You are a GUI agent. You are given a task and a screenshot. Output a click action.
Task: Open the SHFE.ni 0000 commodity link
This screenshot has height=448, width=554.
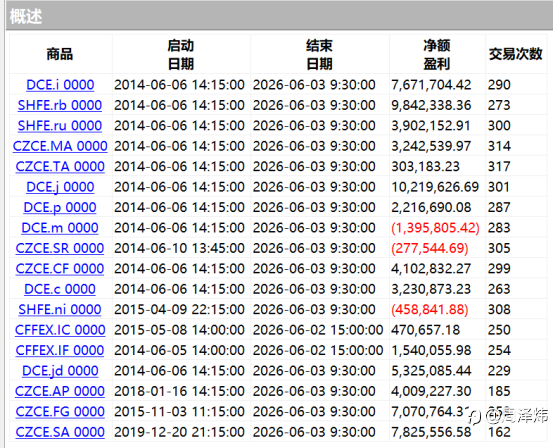click(60, 310)
